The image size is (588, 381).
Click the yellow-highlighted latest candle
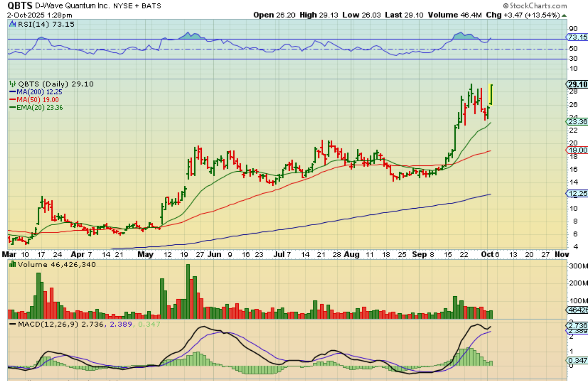coord(491,94)
